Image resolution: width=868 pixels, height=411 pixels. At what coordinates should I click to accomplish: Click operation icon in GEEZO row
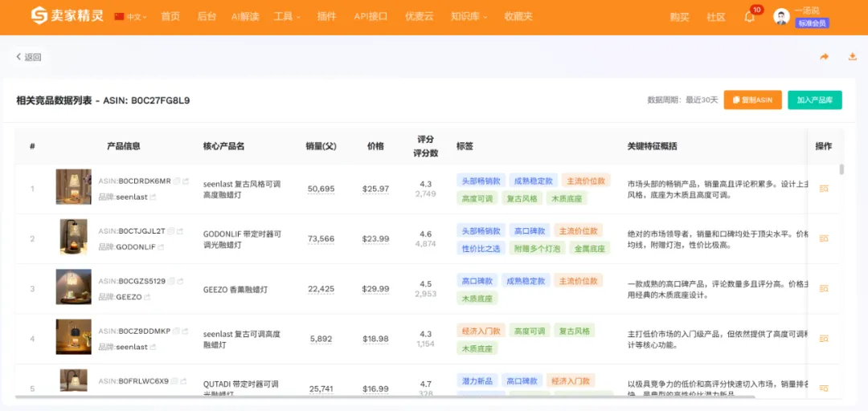point(823,289)
